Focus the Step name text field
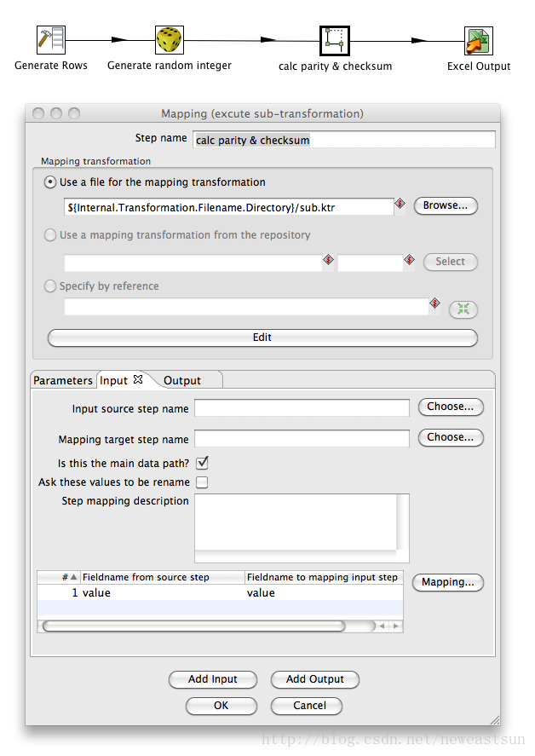This screenshot has height=756, width=535. coord(343,140)
